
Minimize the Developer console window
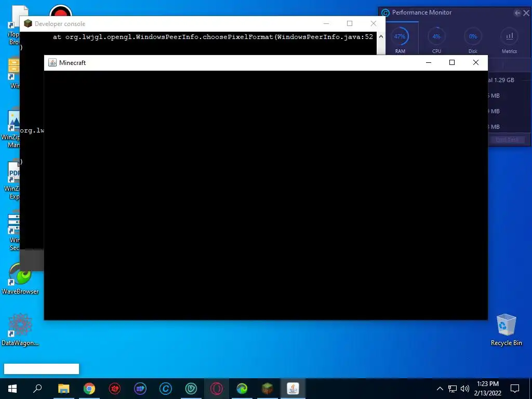tap(326, 23)
